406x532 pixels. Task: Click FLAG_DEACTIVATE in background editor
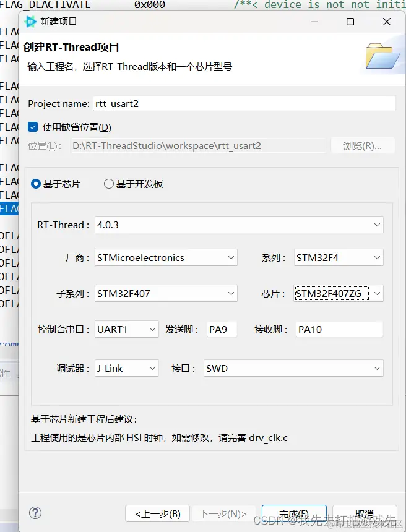tap(45, 5)
